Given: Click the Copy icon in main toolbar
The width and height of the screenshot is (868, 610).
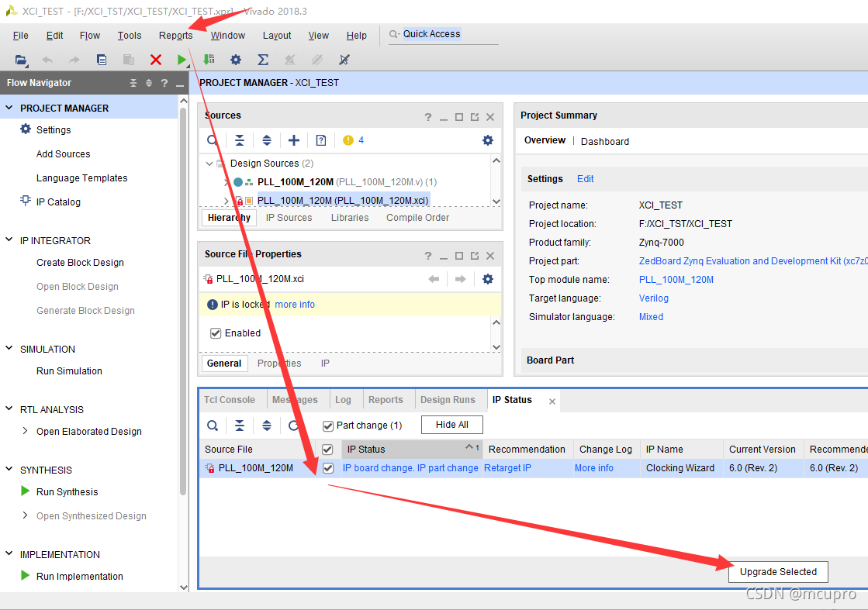Looking at the screenshot, I should [x=102, y=60].
